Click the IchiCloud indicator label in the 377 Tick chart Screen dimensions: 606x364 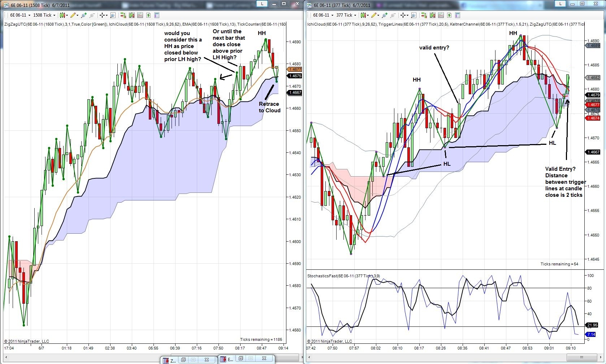pos(342,24)
